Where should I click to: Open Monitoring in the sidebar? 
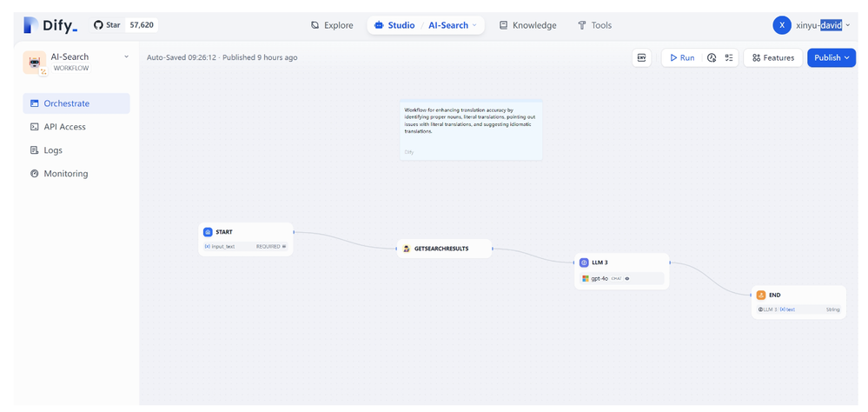(76, 173)
